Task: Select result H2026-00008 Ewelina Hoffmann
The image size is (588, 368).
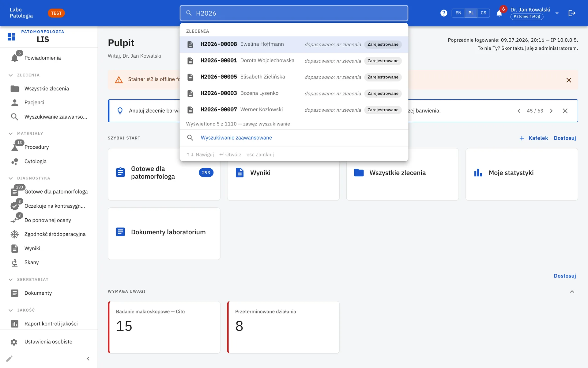Action: click(x=294, y=44)
